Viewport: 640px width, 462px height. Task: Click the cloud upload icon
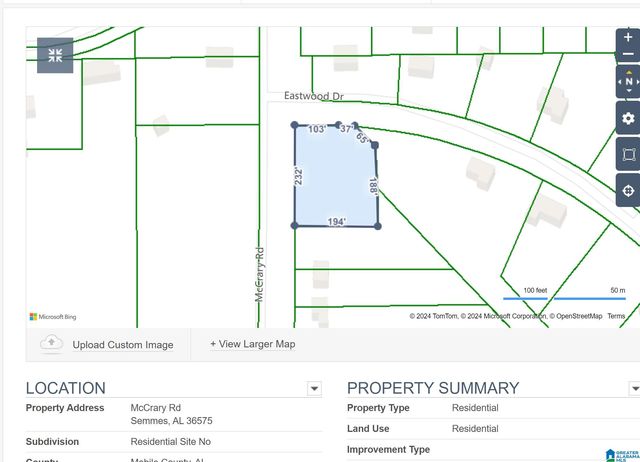pos(51,344)
